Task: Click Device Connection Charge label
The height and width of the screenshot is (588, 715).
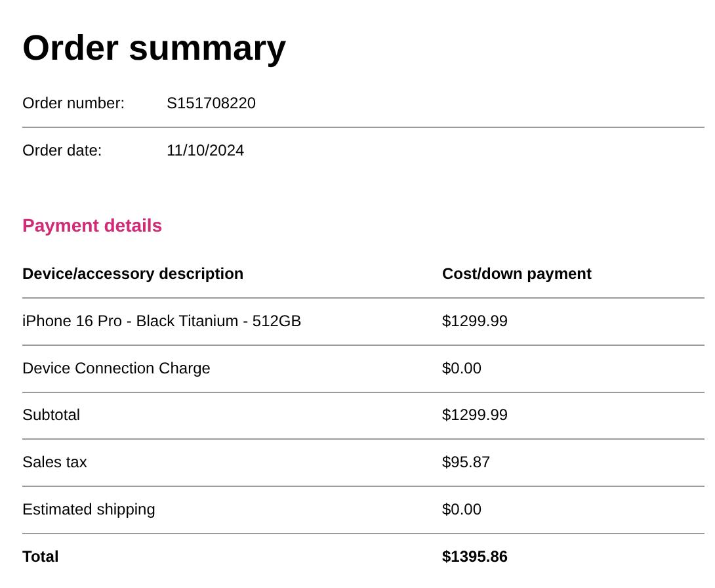Action: [x=116, y=368]
